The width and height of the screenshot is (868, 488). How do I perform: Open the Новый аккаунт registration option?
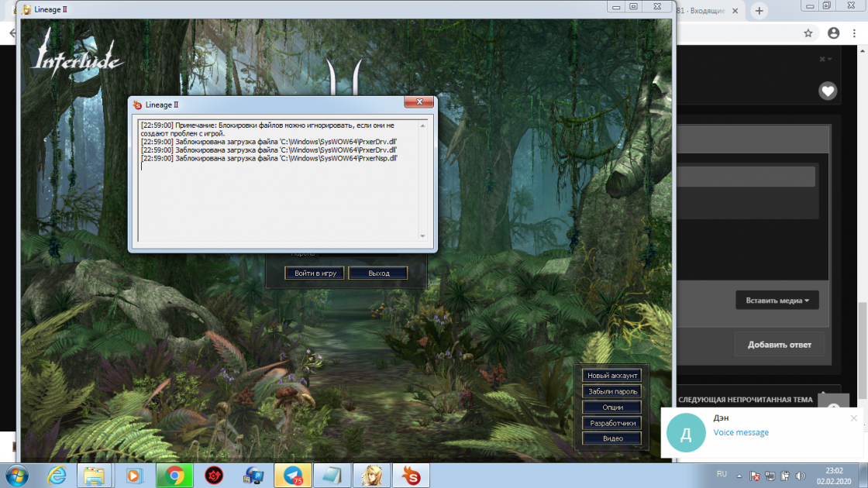612,376
